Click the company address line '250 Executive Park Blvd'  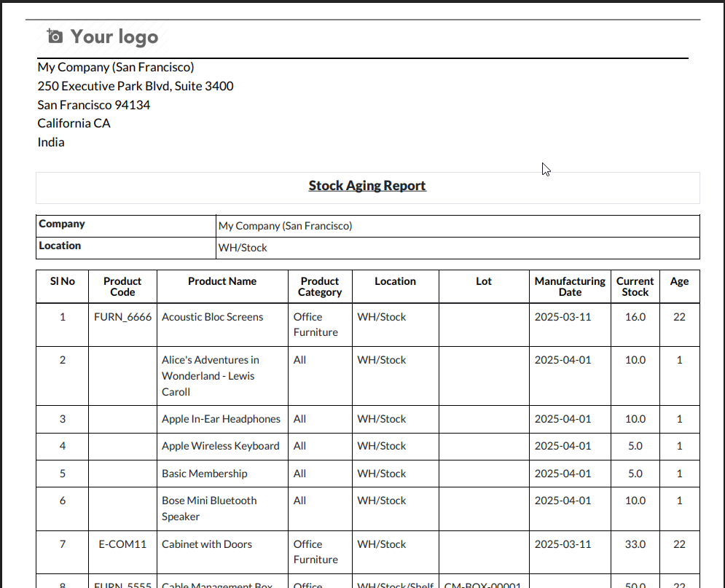coord(135,85)
